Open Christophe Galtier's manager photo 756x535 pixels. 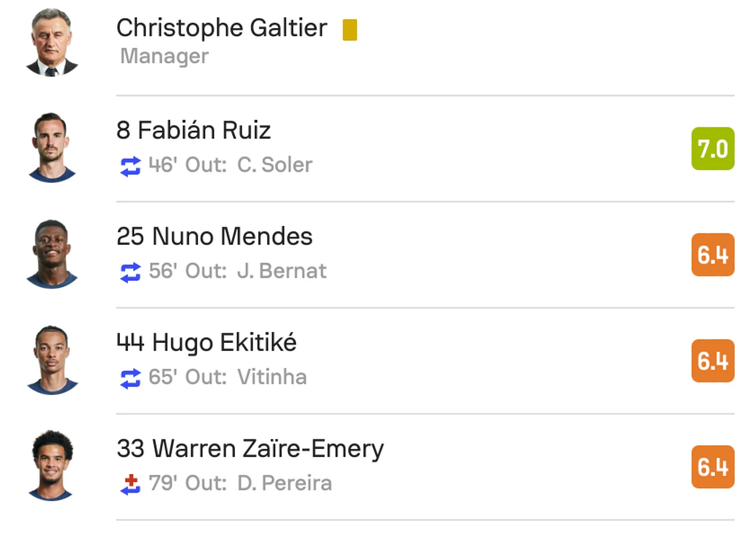(x=52, y=42)
